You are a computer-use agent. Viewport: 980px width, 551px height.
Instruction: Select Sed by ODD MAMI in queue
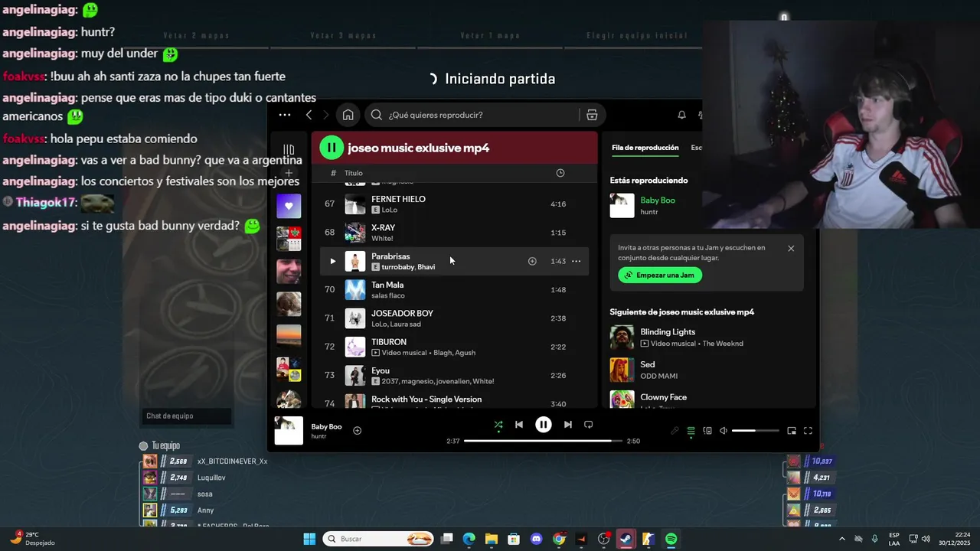(x=707, y=370)
